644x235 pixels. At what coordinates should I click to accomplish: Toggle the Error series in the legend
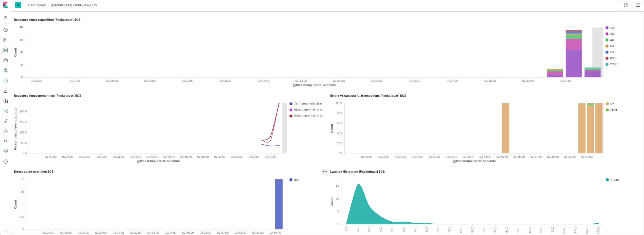point(613,110)
